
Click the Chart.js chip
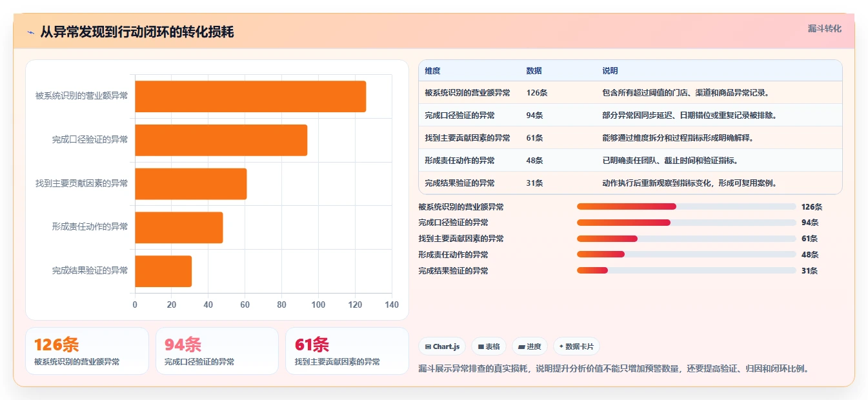pos(443,346)
